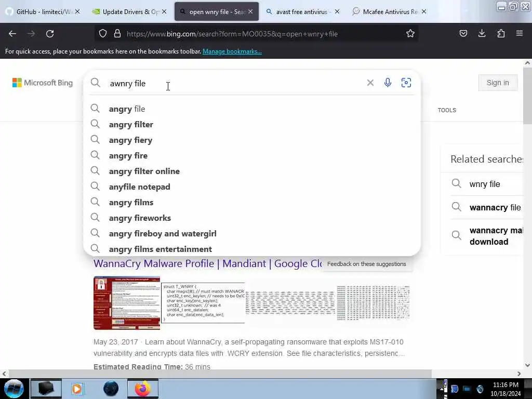
Task: Open the struct T_WNRY code thumbnail
Action: [203, 302]
